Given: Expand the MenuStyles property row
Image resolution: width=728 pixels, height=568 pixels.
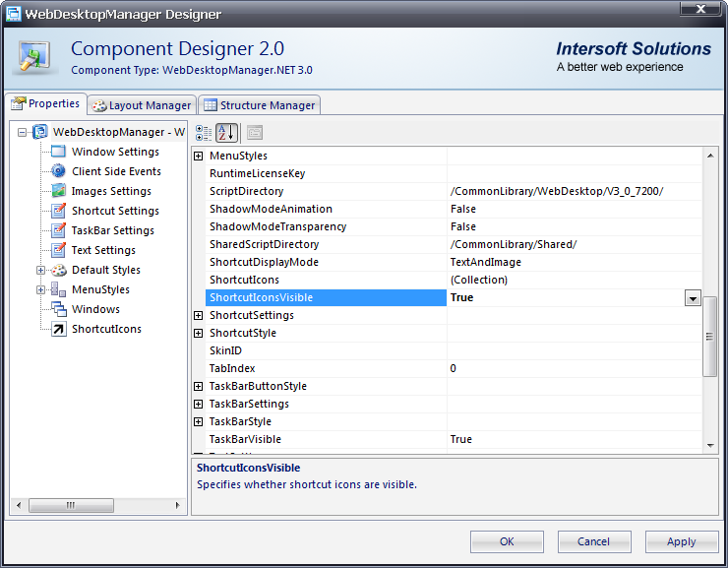Looking at the screenshot, I should (199, 156).
